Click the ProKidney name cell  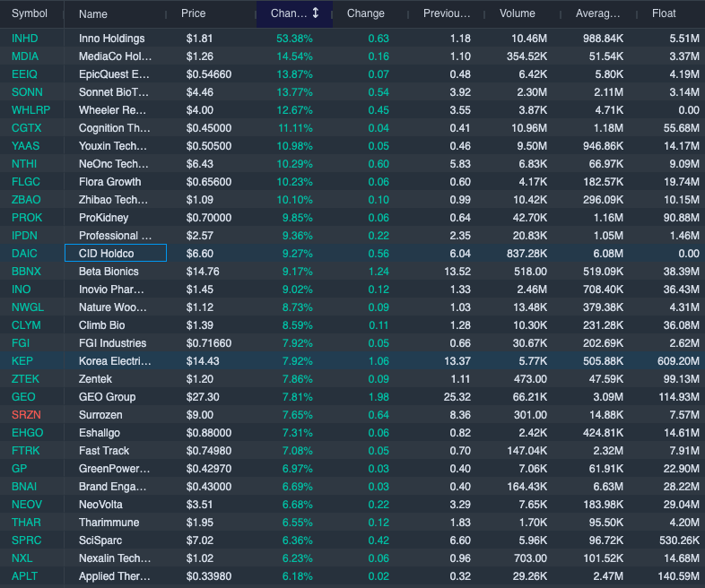point(104,218)
